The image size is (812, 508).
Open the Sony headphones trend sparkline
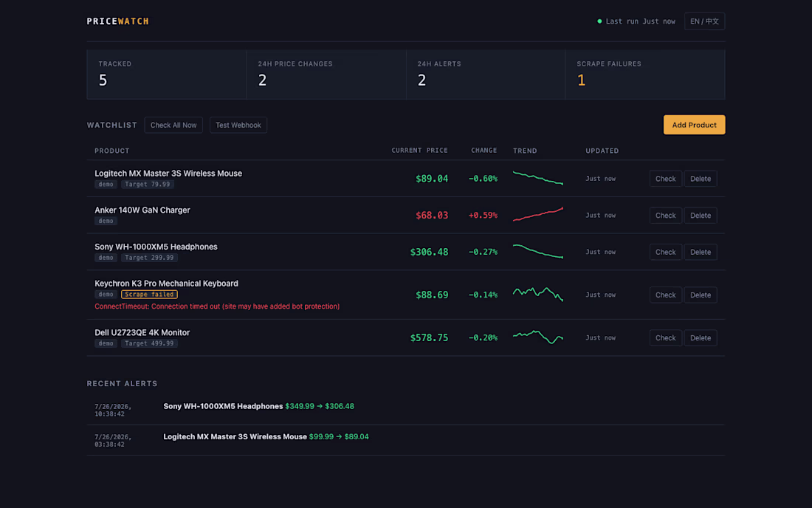point(537,251)
